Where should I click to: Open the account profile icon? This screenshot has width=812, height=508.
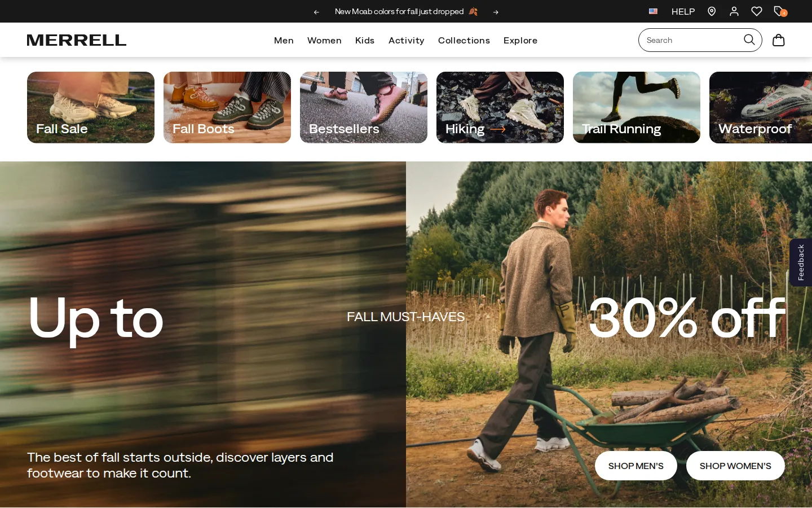point(734,11)
